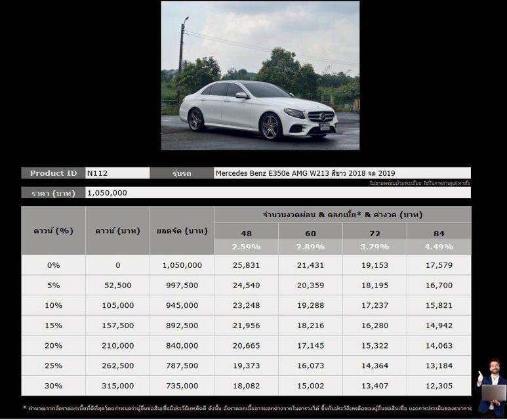Click financed amount 840,000

(x=182, y=346)
